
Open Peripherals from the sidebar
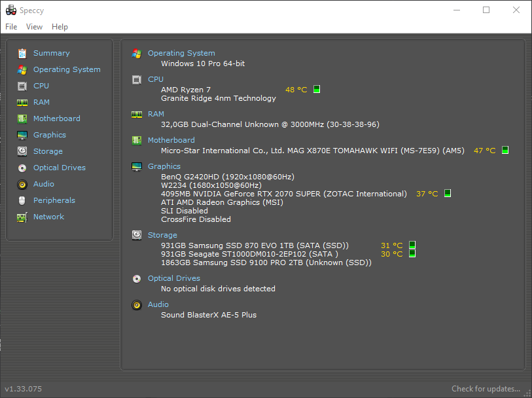tap(54, 200)
